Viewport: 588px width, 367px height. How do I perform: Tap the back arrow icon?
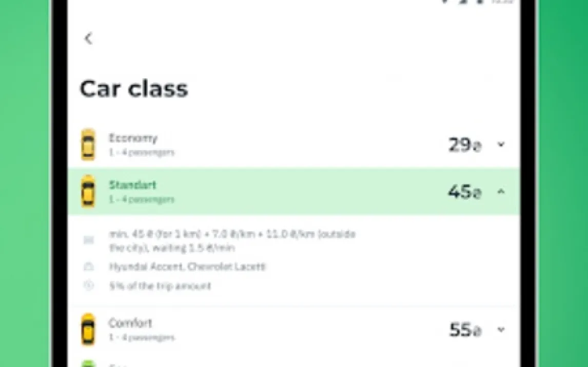[x=88, y=38]
